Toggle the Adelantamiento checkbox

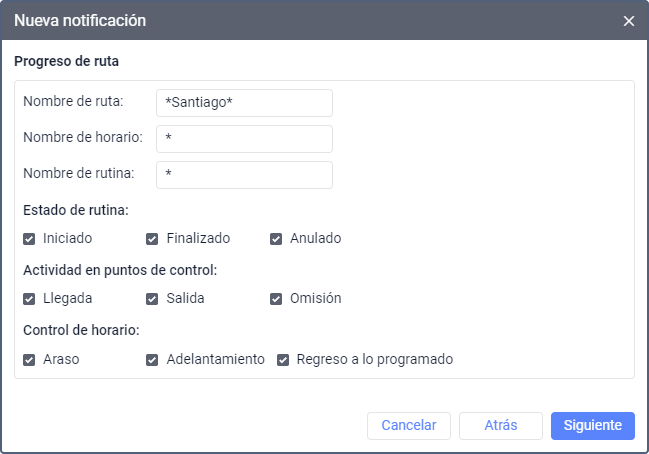pos(153,359)
